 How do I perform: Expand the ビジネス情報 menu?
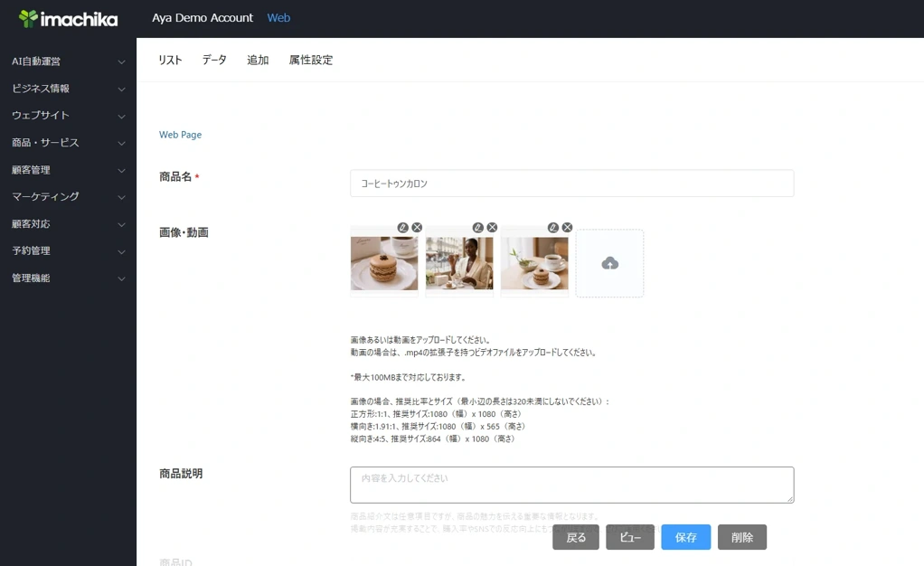(69, 89)
